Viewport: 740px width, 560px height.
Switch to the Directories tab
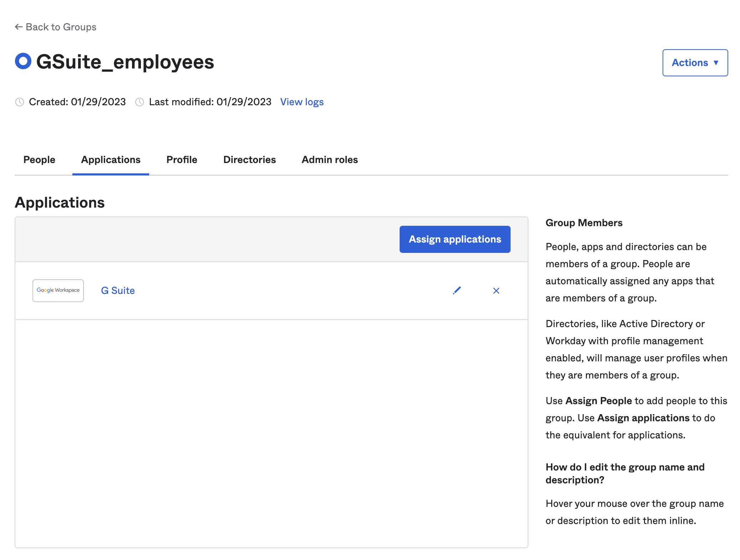click(249, 159)
